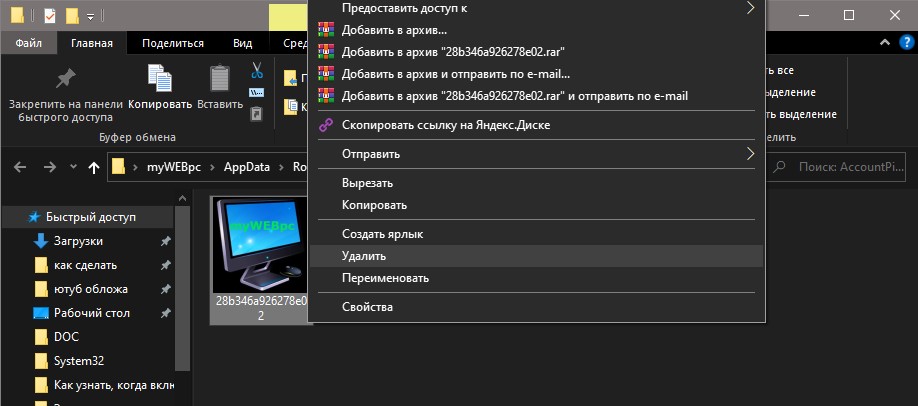This screenshot has height=406, width=918.
Task: Switch to the Поделиться tab
Action: point(173,43)
